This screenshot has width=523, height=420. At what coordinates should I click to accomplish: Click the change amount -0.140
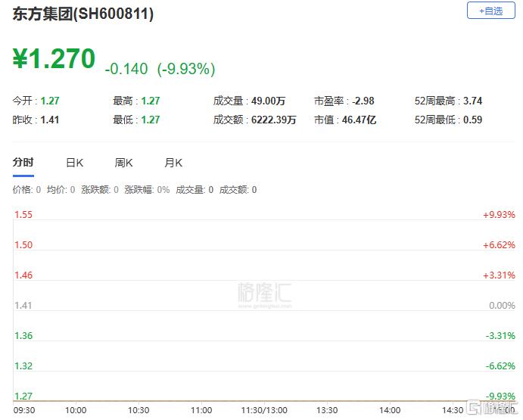[x=126, y=69]
